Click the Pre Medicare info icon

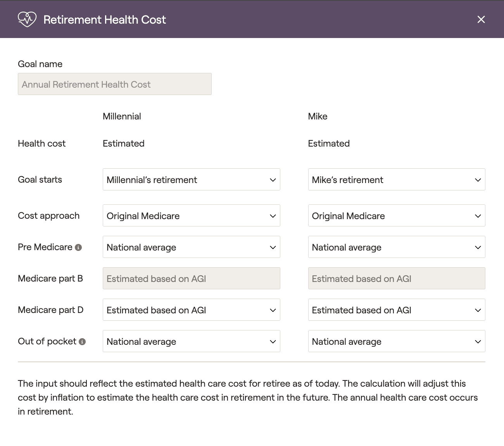pyautogui.click(x=78, y=247)
